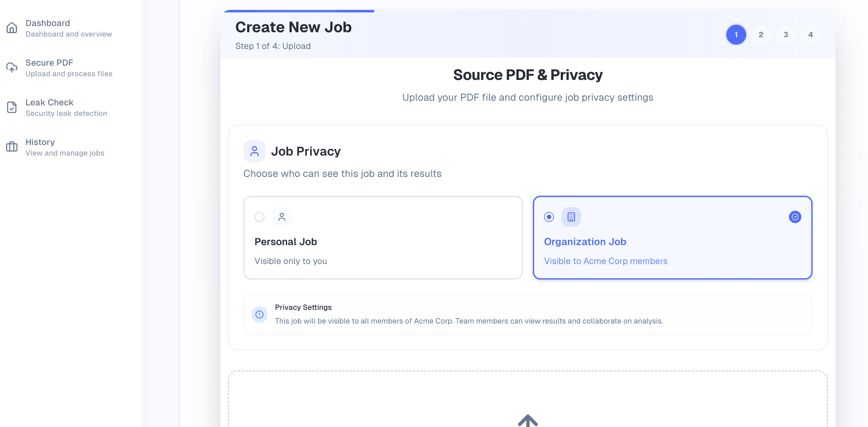The height and width of the screenshot is (427, 868).
Task: Click the active step 1 circle
Action: click(736, 35)
